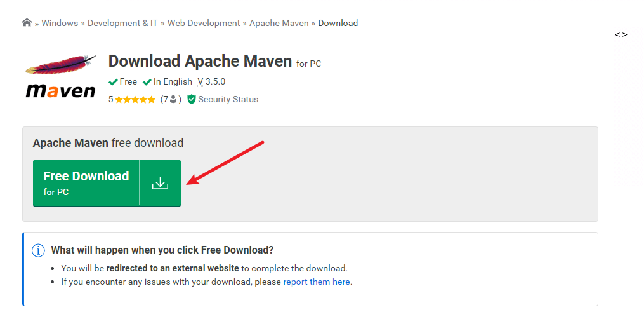Click the five-star rating
Viewport: 644px width, 319px height.
click(x=135, y=100)
